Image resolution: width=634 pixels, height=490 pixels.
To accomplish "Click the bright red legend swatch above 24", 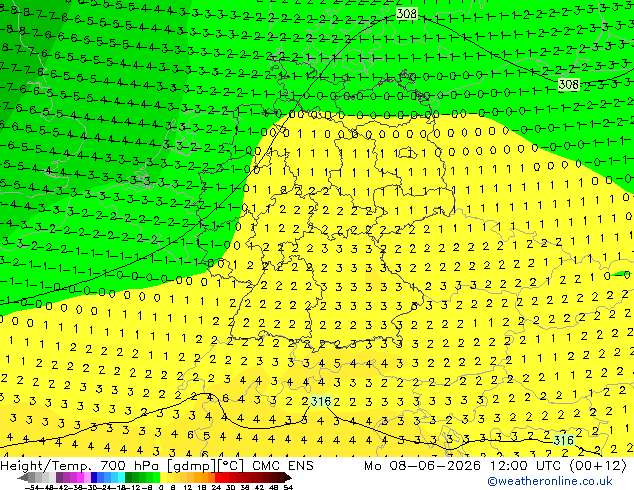I will (x=218, y=477).
